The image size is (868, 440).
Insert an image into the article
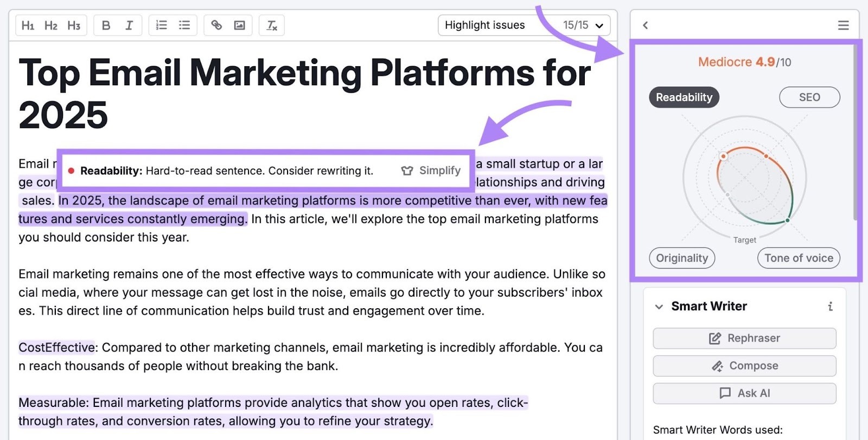pos(239,25)
